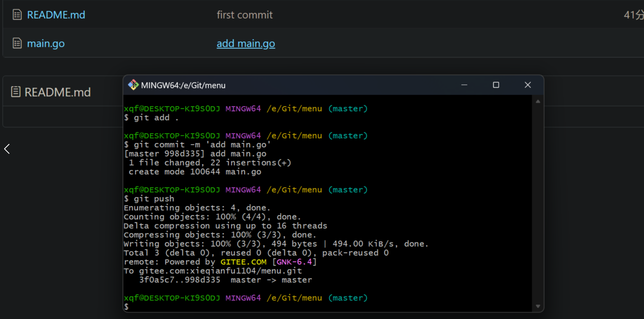This screenshot has height=319, width=644.
Task: Open the README.md file link in file list
Action: [x=56, y=15]
